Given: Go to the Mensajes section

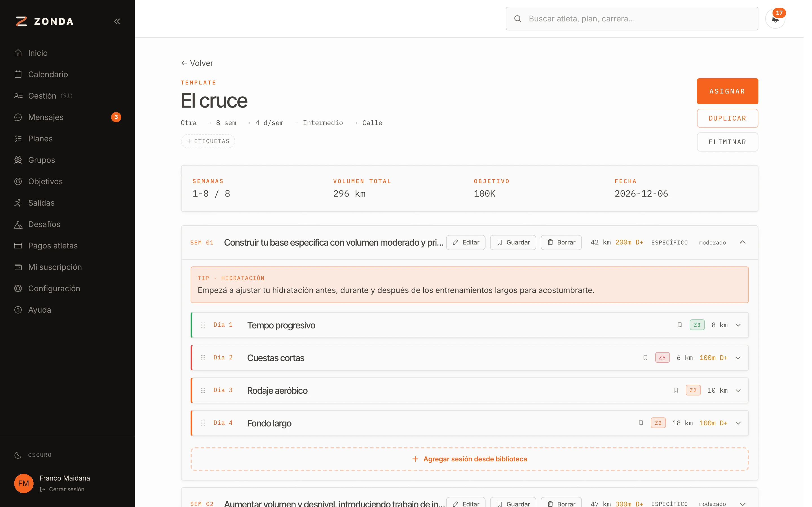Looking at the screenshot, I should pyautogui.click(x=46, y=117).
